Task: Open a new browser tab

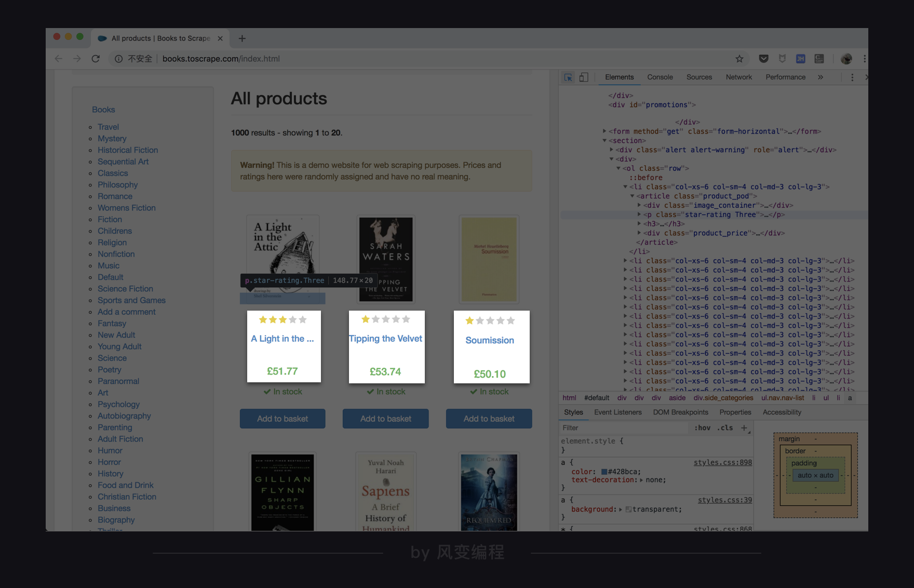Action: pos(242,38)
